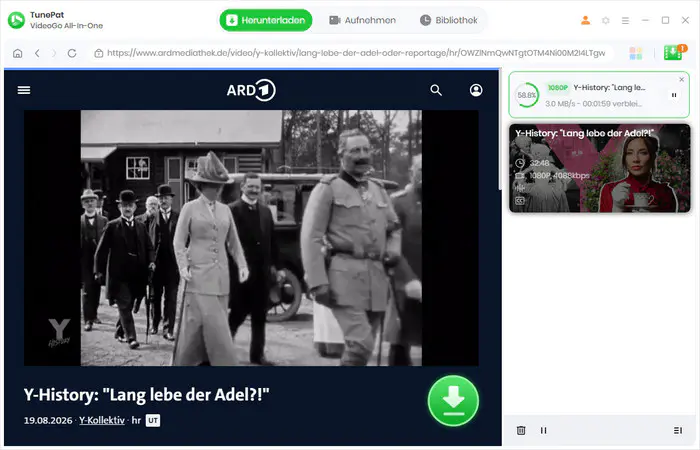Open the task list options icon
700x450 pixels.
point(678,430)
